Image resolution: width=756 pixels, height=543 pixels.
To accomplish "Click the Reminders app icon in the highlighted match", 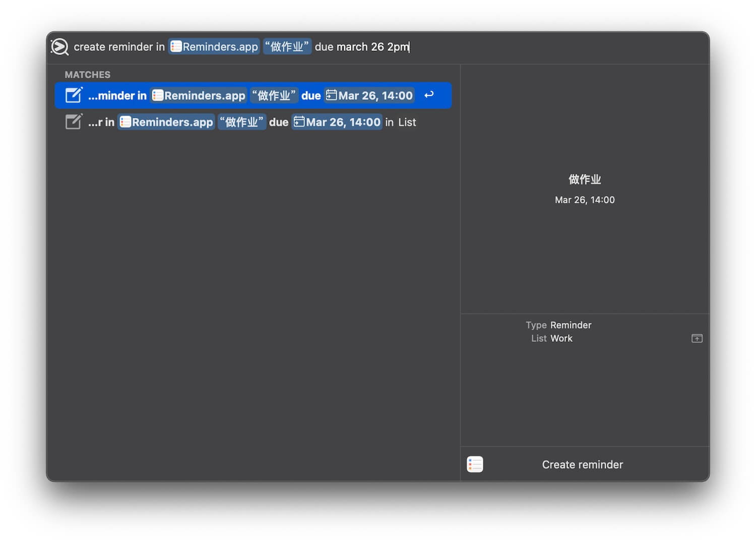I will coord(158,95).
